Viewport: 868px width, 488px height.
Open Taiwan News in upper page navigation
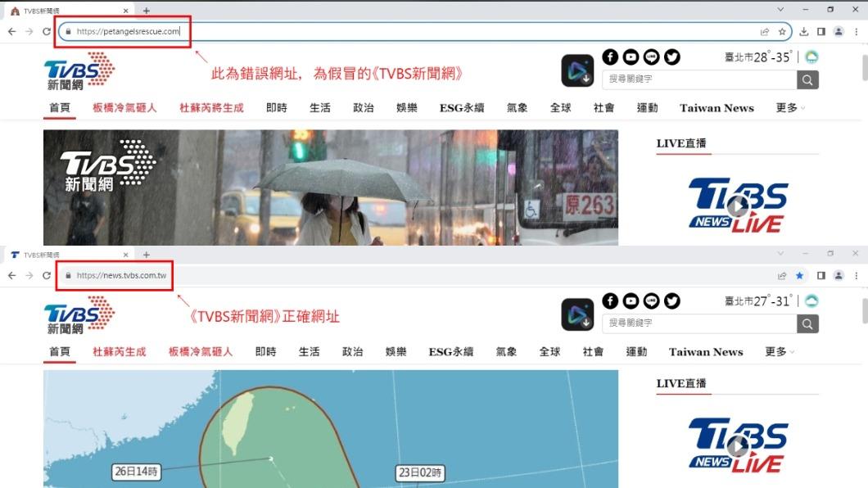click(717, 108)
